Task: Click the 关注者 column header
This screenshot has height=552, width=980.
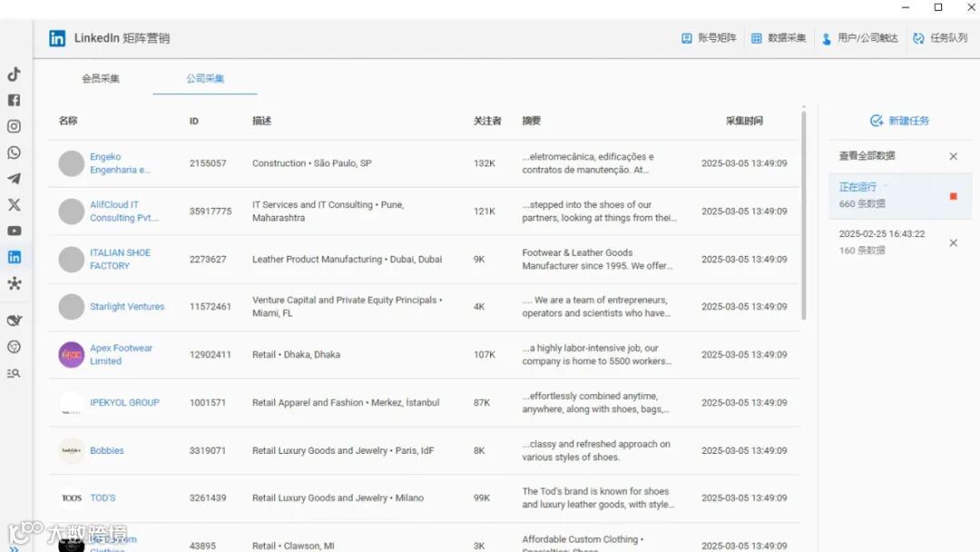Action: click(x=487, y=121)
